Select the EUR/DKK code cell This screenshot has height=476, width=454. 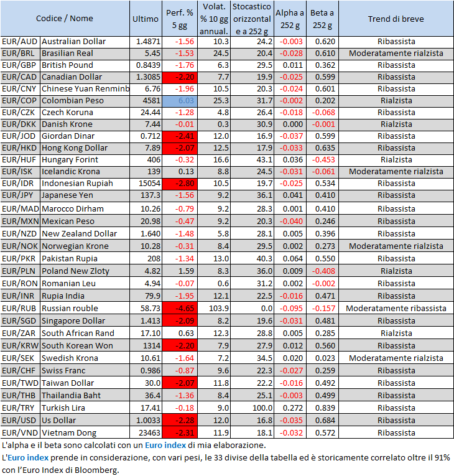21,124
